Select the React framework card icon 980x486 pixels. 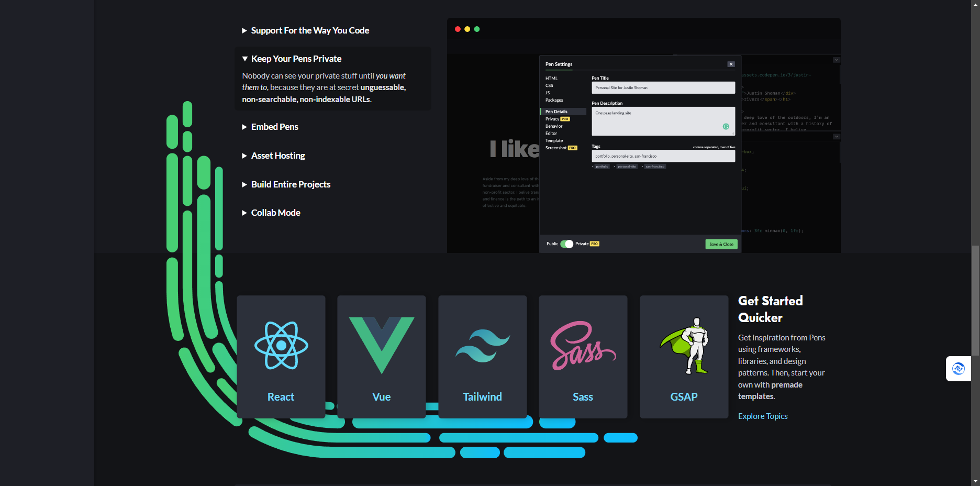[281, 345]
